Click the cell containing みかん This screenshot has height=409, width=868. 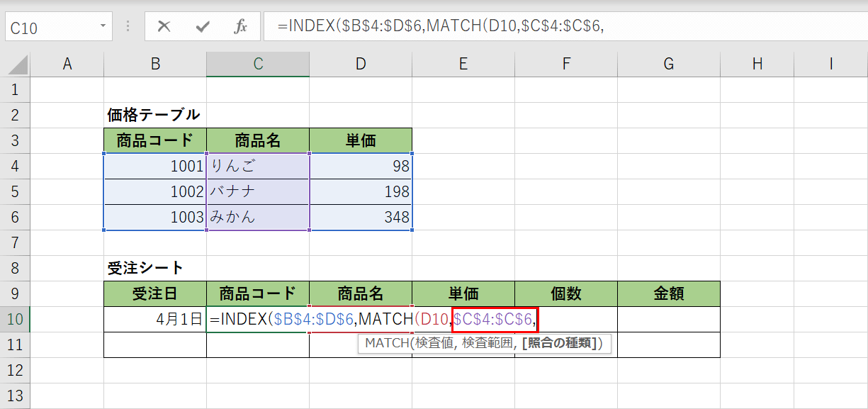click(257, 216)
